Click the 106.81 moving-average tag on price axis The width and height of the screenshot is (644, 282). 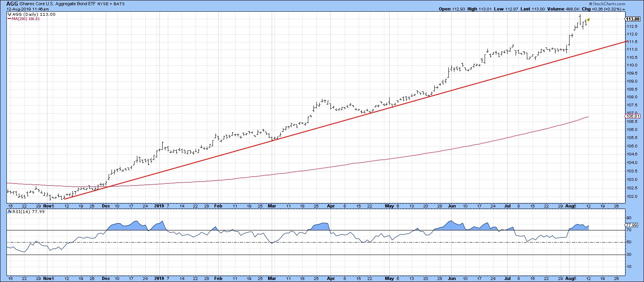point(633,116)
